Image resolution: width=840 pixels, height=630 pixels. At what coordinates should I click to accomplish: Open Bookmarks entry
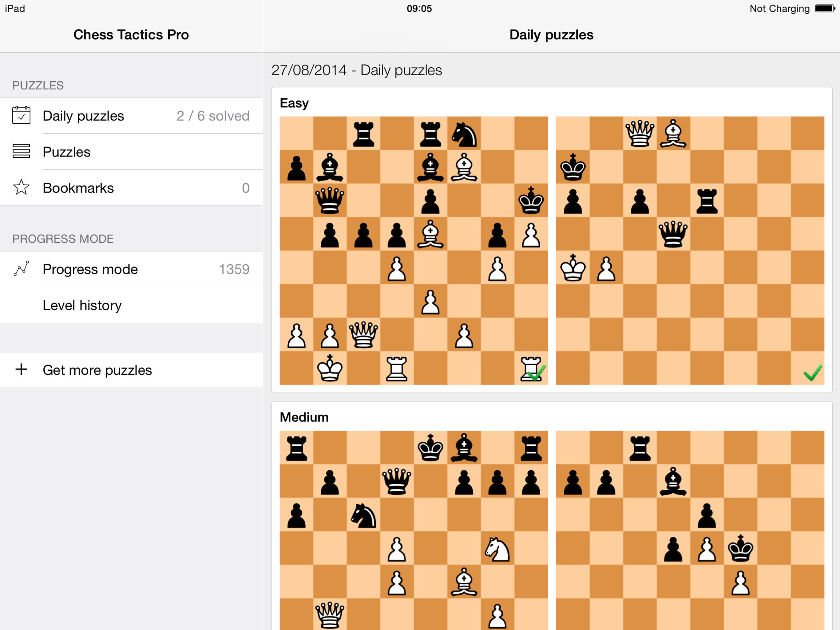[x=131, y=188]
